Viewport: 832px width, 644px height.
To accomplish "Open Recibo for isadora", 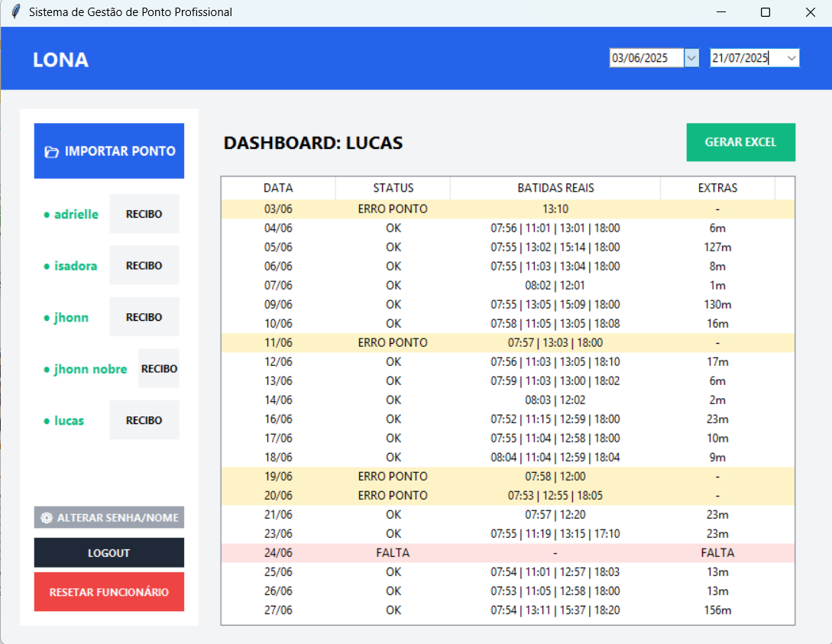I will [144, 266].
